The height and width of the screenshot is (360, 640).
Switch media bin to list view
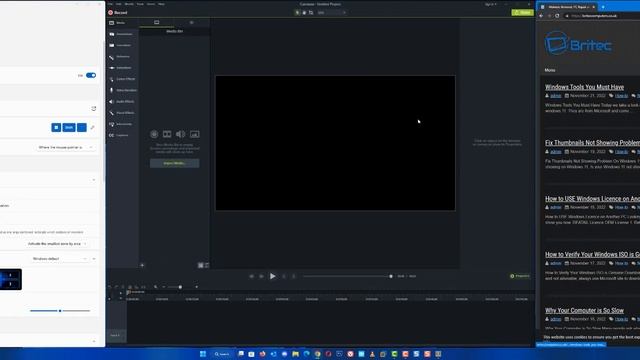[207, 265]
